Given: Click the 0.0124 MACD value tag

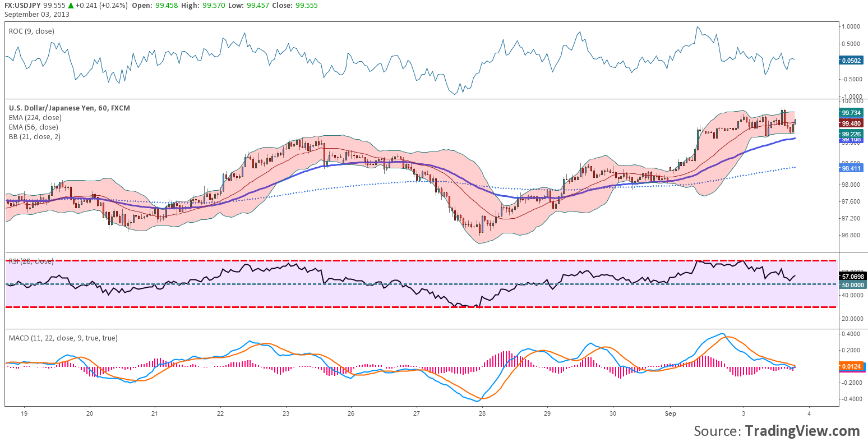Looking at the screenshot, I should pos(852,366).
